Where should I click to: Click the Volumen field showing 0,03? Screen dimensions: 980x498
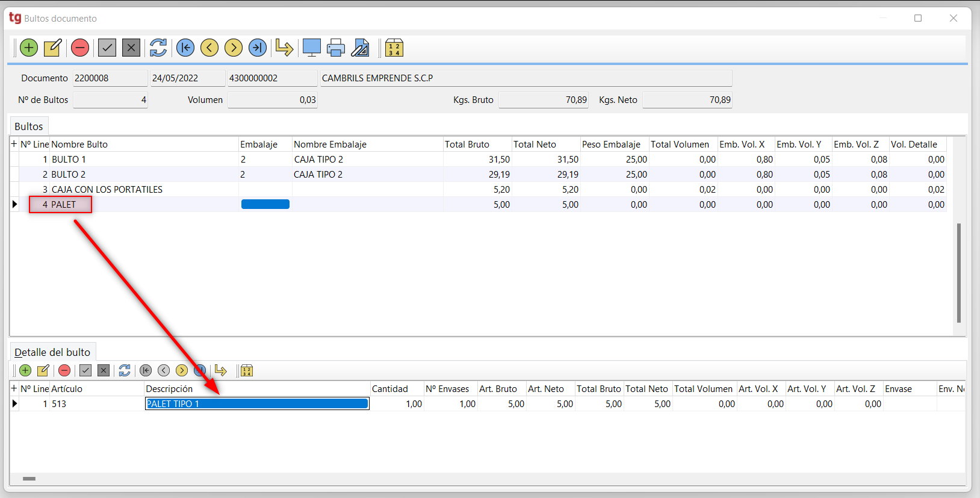coord(272,100)
